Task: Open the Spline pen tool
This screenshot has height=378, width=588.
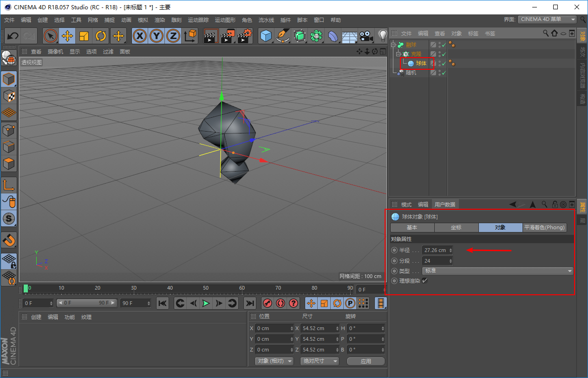Action: pyautogui.click(x=283, y=36)
